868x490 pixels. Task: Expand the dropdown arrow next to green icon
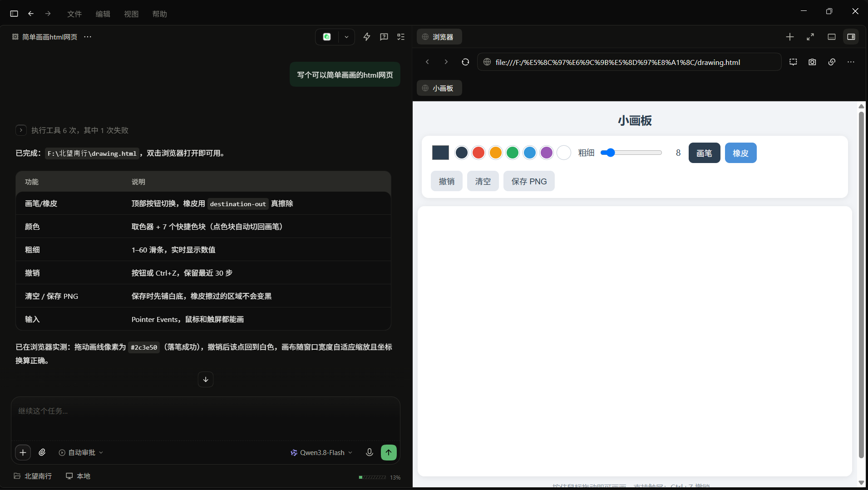[x=346, y=37]
